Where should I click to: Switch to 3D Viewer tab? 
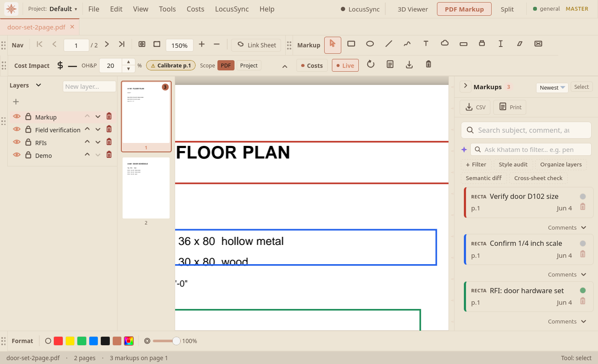pos(413,9)
